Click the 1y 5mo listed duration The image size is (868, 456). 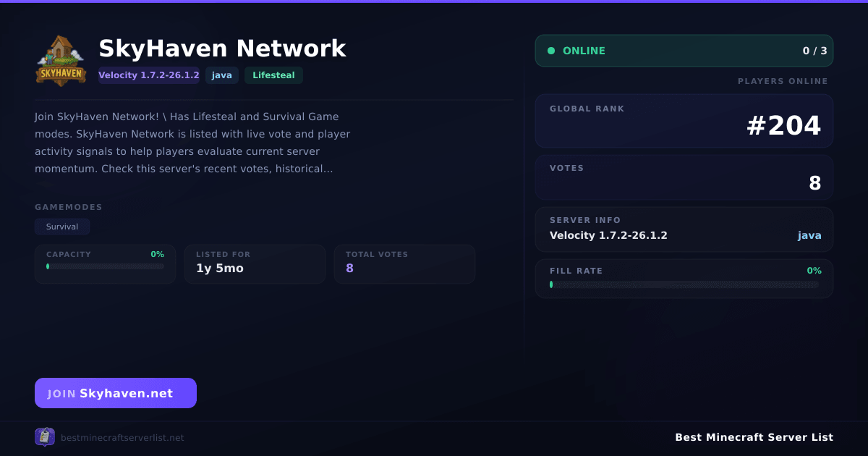click(x=220, y=268)
